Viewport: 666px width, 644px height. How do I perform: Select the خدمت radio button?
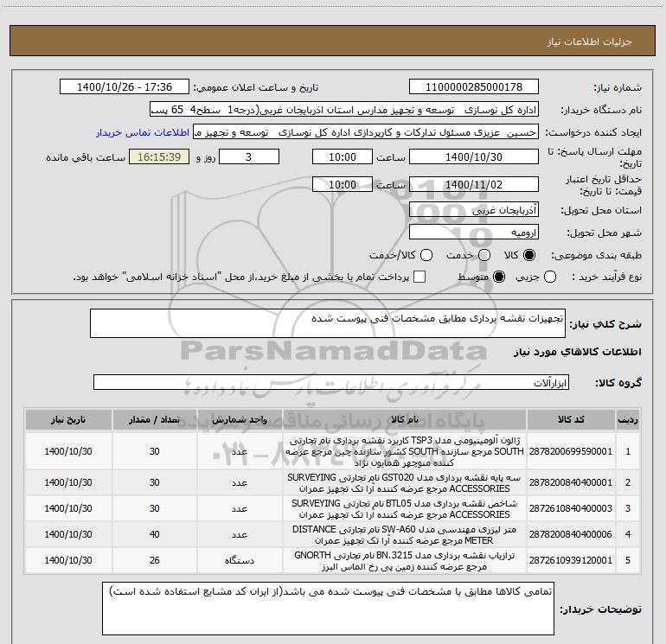click(x=484, y=255)
